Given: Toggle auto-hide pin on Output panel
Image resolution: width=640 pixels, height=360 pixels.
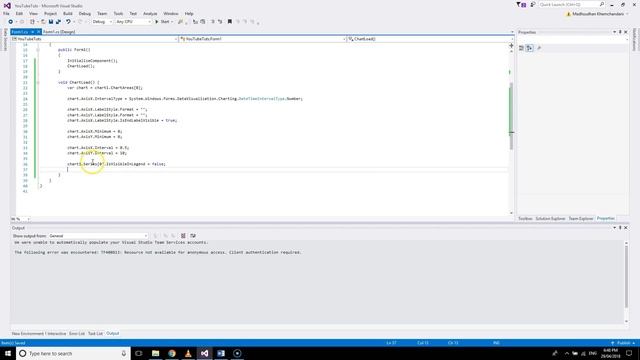Looking at the screenshot, I should 620,228.
